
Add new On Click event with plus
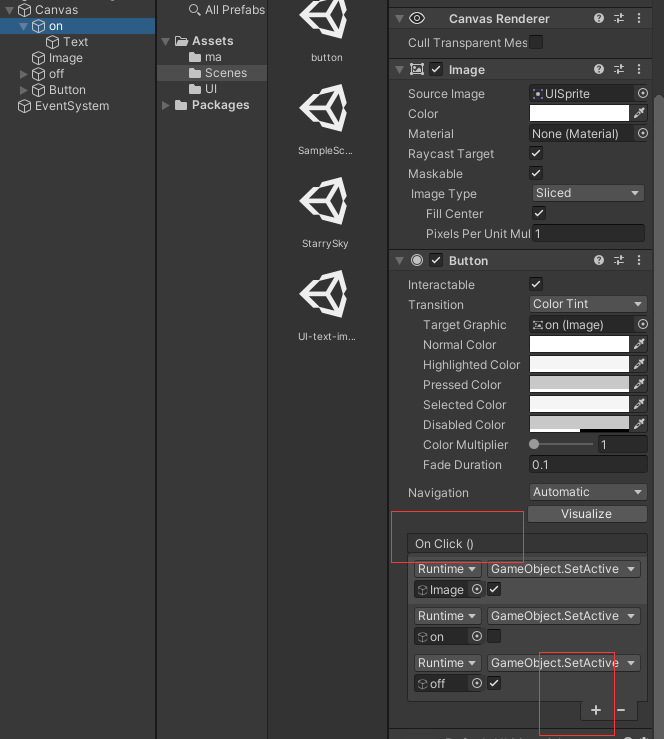596,710
